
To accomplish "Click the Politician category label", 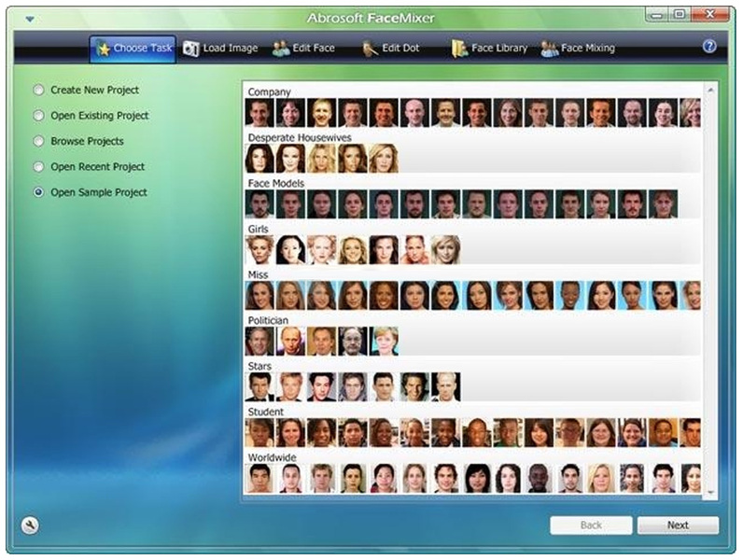I will [x=268, y=321].
